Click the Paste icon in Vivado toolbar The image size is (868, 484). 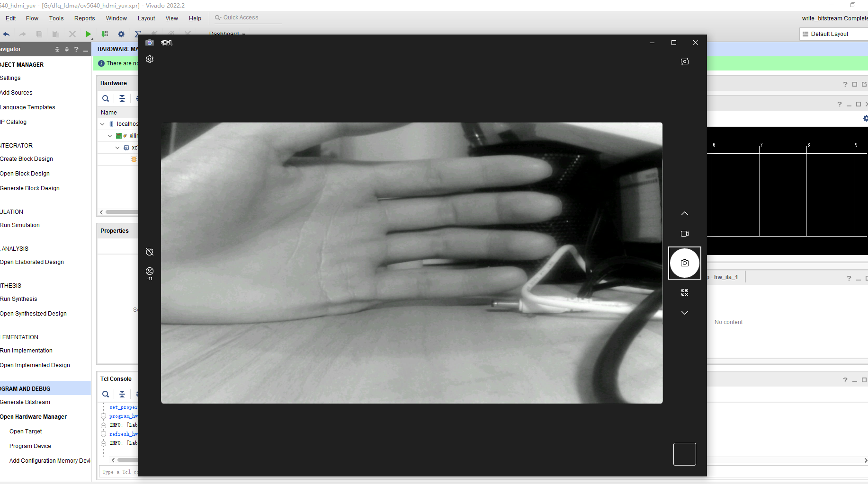55,34
